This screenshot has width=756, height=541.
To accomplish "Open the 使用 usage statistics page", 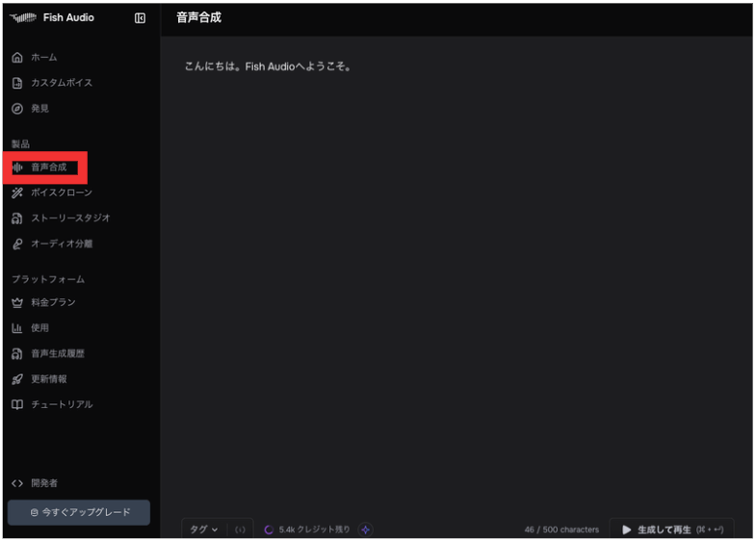I will point(39,328).
